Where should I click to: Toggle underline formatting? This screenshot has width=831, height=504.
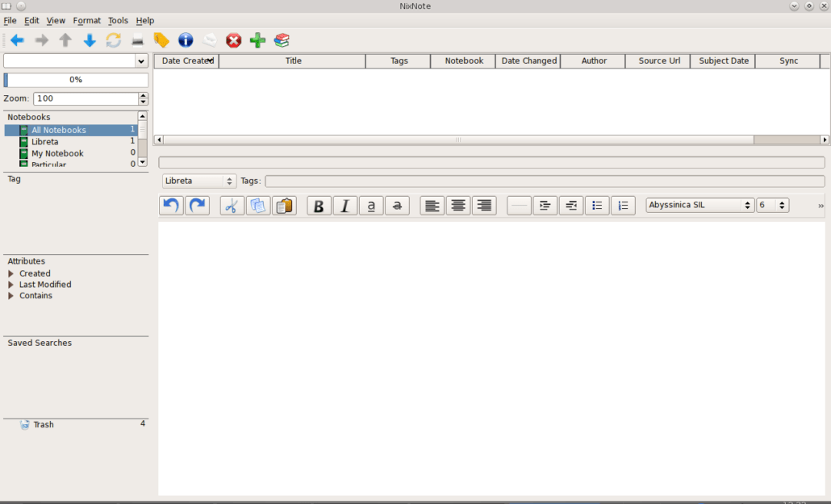(x=371, y=206)
